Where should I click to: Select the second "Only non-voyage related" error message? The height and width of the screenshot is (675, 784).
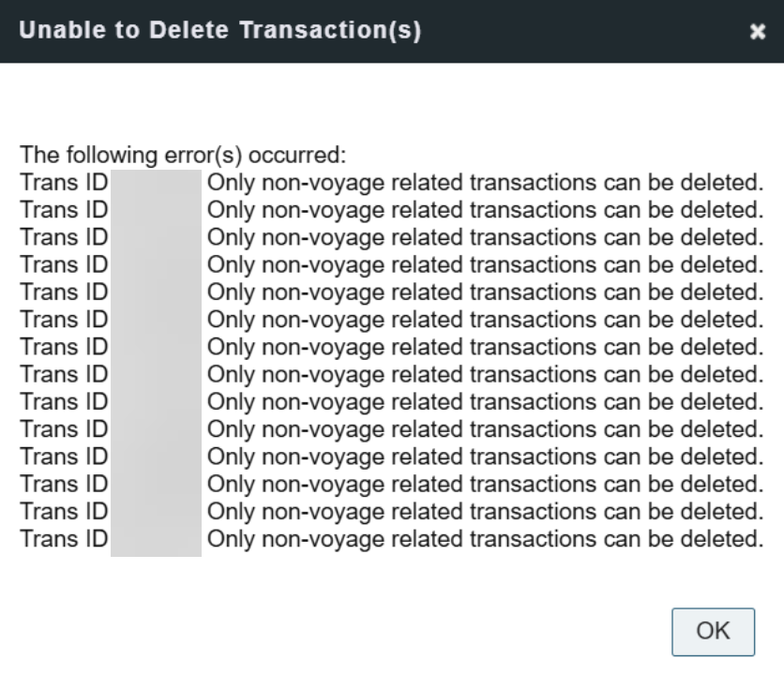pyautogui.click(x=484, y=208)
